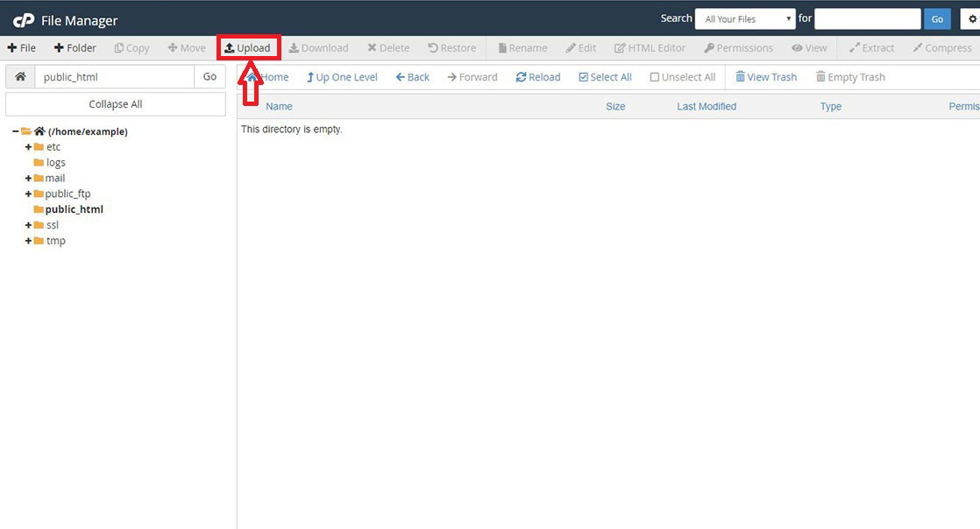Sort files by Last Modified column
This screenshot has height=529, width=980.
(707, 106)
